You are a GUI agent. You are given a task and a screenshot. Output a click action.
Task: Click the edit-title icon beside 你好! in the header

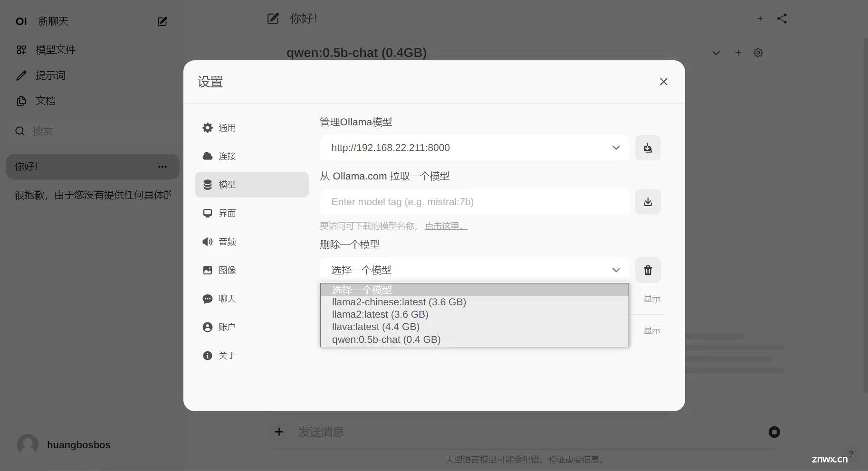pyautogui.click(x=273, y=19)
